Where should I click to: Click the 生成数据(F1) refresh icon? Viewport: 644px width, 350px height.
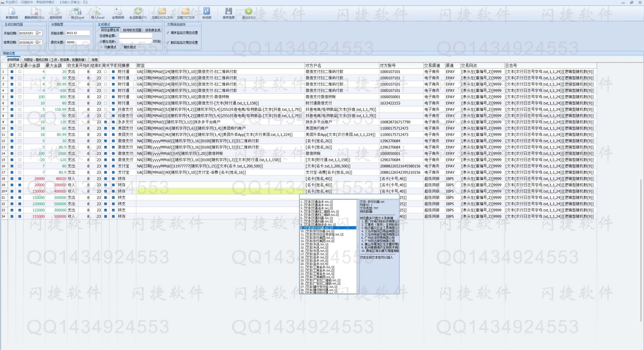pyautogui.click(x=138, y=11)
